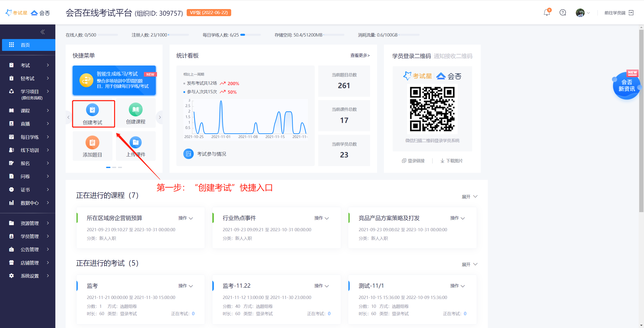Screen dimensions: 644x328
Task: Click the 智能生成练习/考试 banner
Action: tap(114, 80)
